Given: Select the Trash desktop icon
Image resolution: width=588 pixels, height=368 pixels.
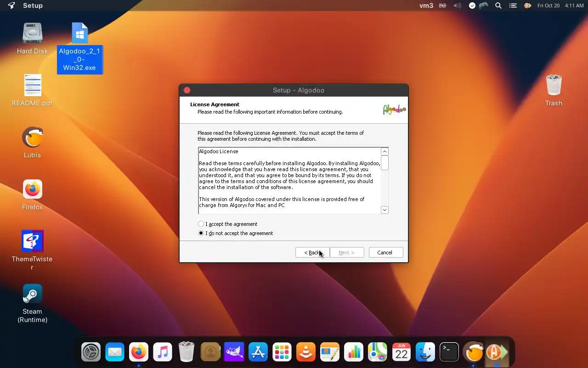Looking at the screenshot, I should [x=554, y=90].
